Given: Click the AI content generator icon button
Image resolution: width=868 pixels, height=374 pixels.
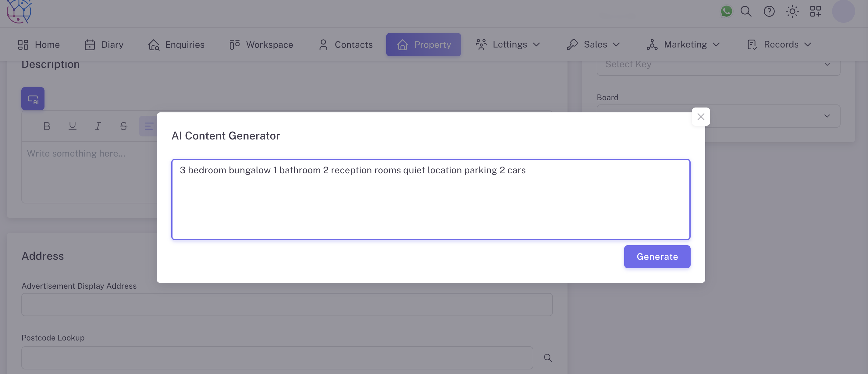Looking at the screenshot, I should (33, 99).
